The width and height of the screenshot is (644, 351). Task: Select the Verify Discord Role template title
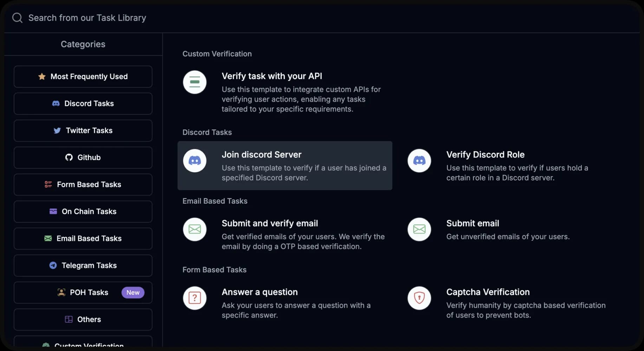tap(485, 155)
